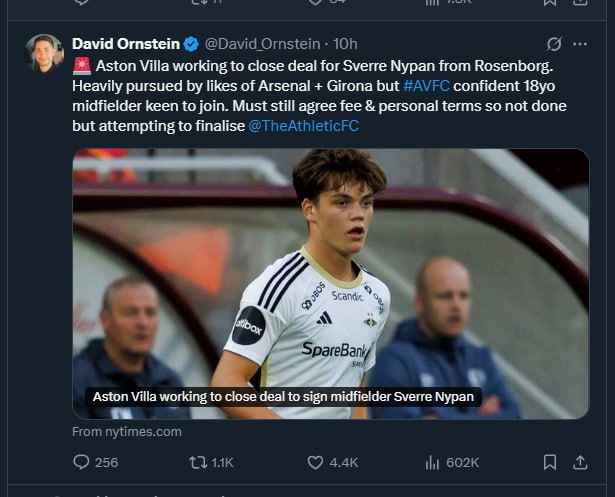
Task: Visit the @David_Ornstein handle link
Action: (x=262, y=44)
